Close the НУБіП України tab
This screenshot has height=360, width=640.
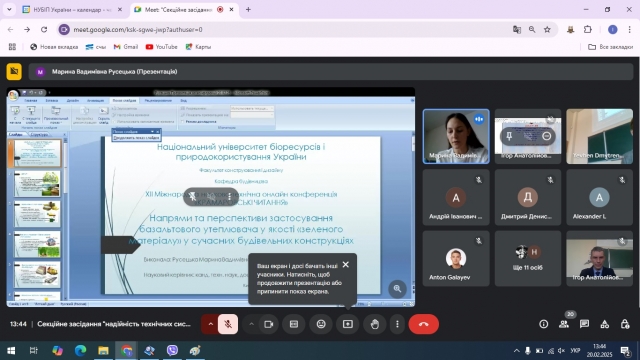(x=120, y=9)
